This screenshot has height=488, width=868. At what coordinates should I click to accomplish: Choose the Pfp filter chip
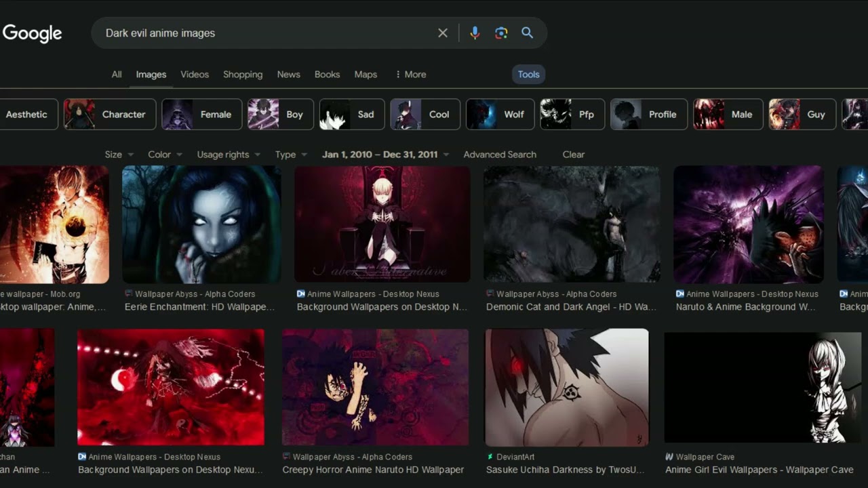[x=572, y=115]
